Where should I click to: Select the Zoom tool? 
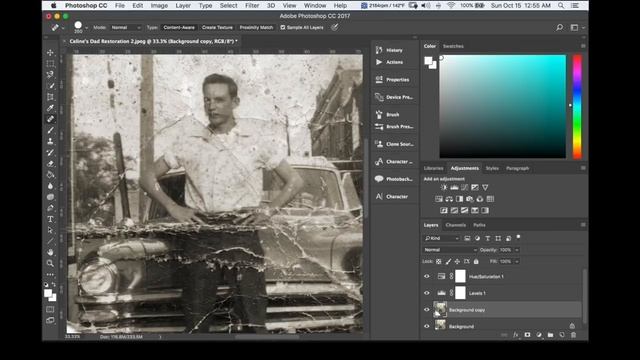tap(50, 263)
